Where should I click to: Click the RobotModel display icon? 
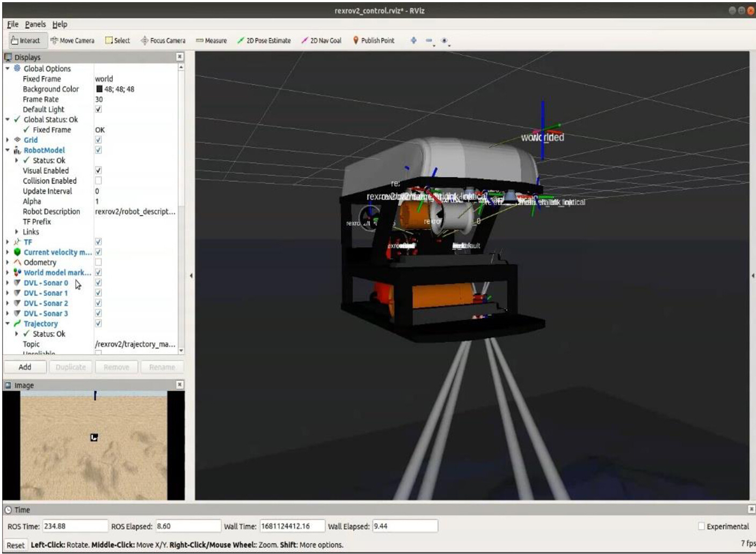click(x=17, y=150)
